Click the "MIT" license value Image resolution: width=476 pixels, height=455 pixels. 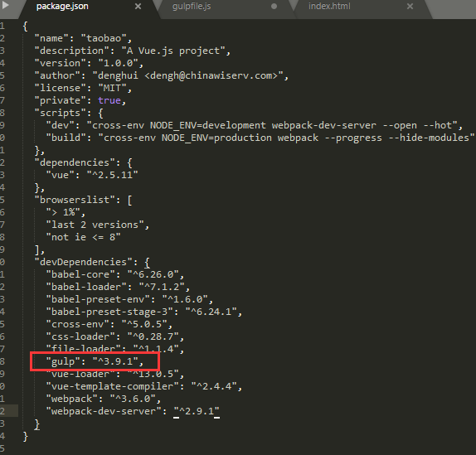[112, 88]
